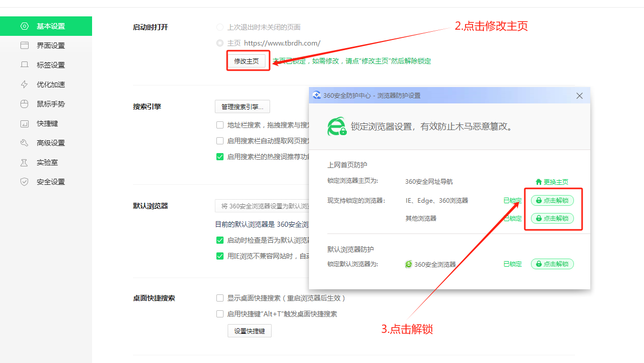Toggle 启用搜索栏自动提取网页搜索 checkbox
The height and width of the screenshot is (363, 644).
click(x=220, y=141)
